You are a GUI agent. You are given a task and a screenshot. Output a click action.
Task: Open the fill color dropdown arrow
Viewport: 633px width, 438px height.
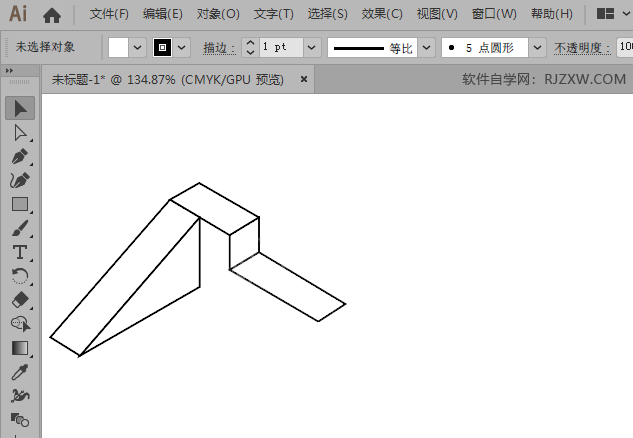point(138,48)
